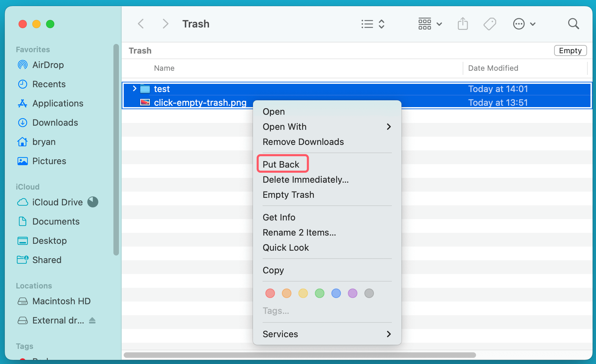Click the Empty button

point(570,50)
